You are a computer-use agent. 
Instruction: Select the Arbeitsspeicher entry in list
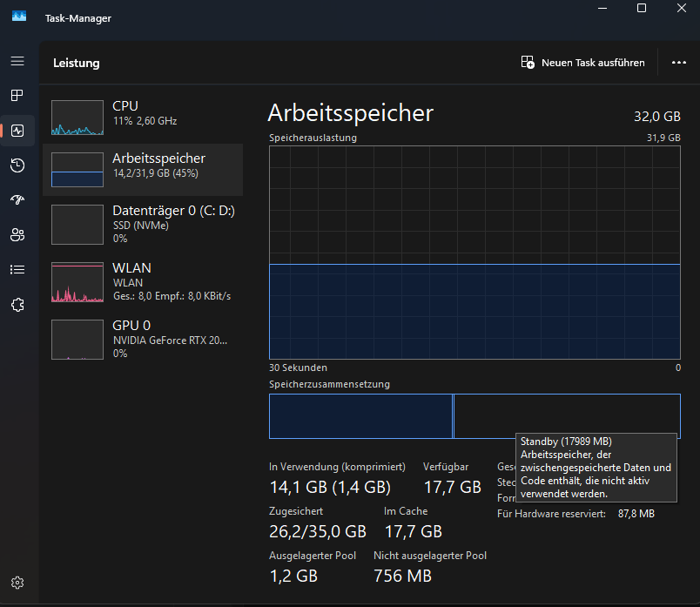click(143, 169)
